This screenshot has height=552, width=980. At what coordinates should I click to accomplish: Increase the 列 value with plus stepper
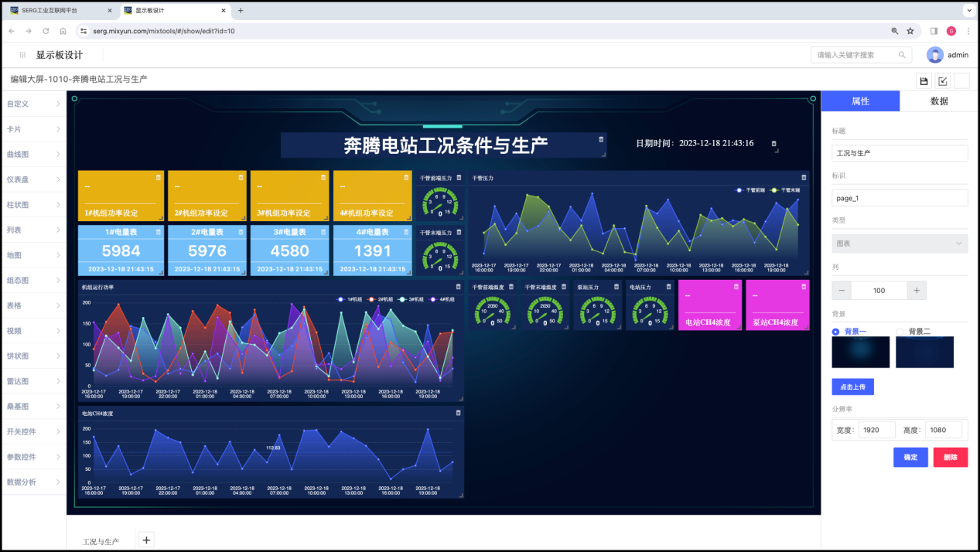(x=917, y=291)
